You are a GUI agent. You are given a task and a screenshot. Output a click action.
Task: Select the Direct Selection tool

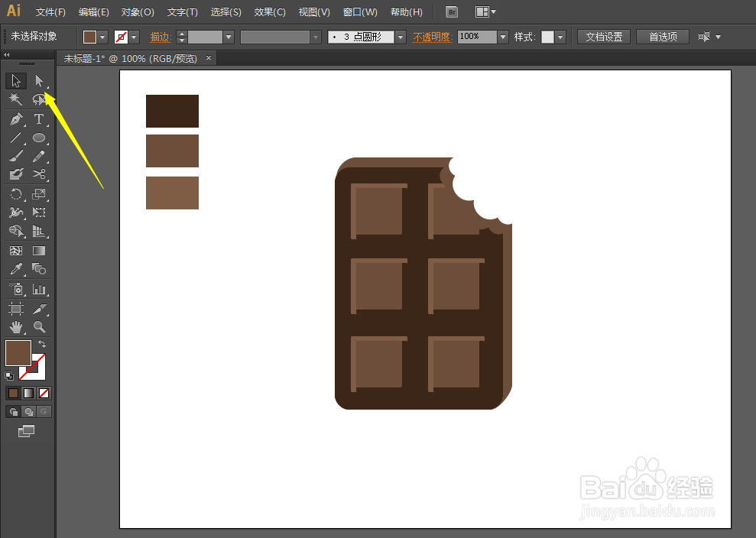tap(39, 80)
